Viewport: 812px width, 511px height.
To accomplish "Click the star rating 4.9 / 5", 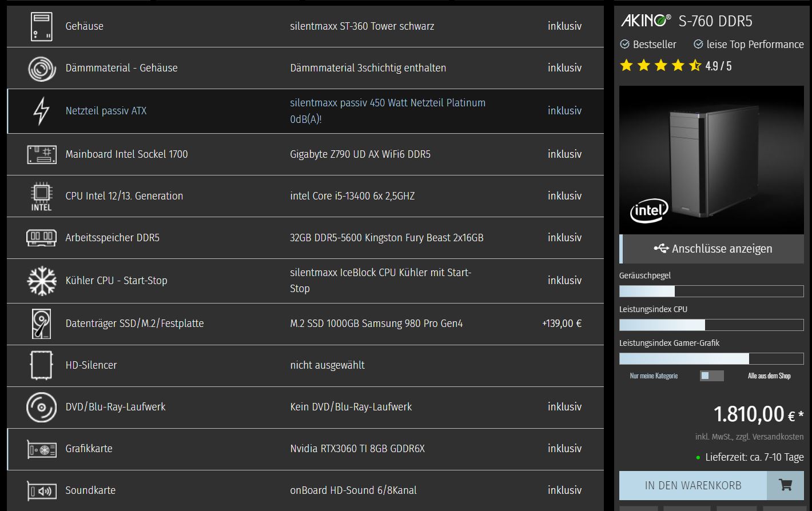I will click(x=675, y=66).
